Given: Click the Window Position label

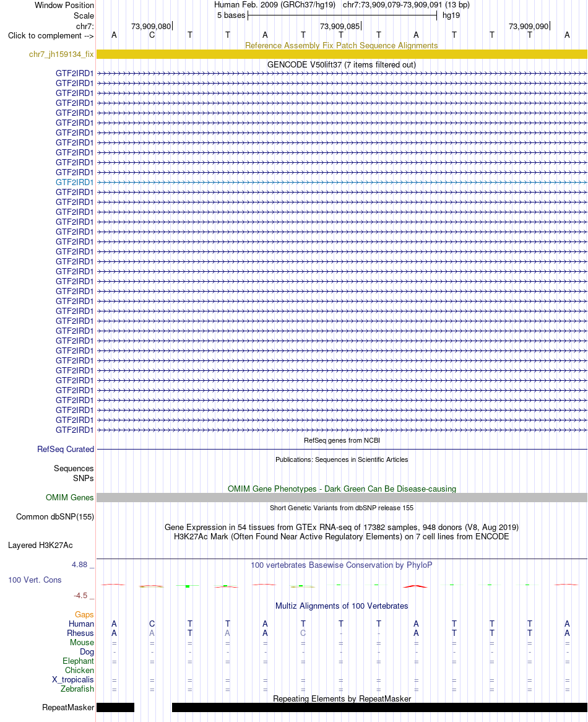Looking at the screenshot, I should click(64, 6).
